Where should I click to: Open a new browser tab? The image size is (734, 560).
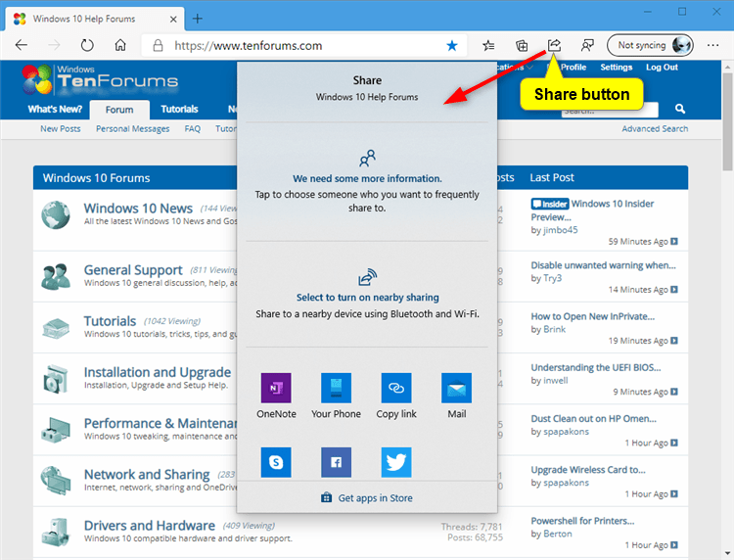pyautogui.click(x=198, y=19)
